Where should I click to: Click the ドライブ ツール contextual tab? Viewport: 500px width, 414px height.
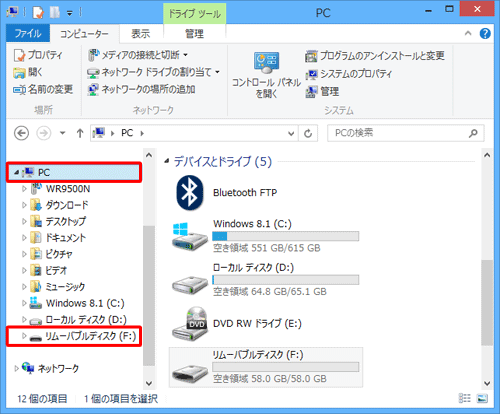tap(194, 14)
